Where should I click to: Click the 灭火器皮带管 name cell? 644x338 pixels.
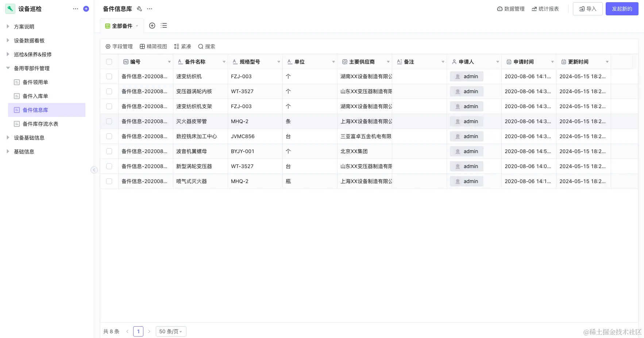click(x=200, y=121)
